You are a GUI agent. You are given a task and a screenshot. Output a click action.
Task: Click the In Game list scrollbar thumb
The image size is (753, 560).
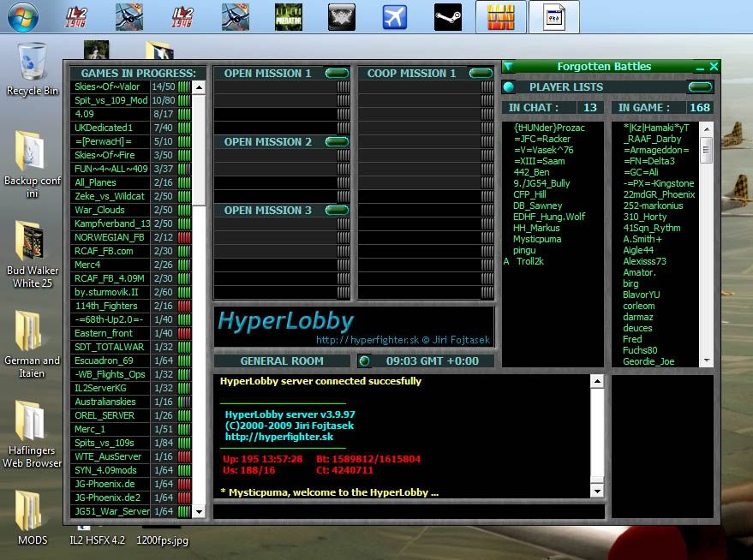pyautogui.click(x=707, y=149)
